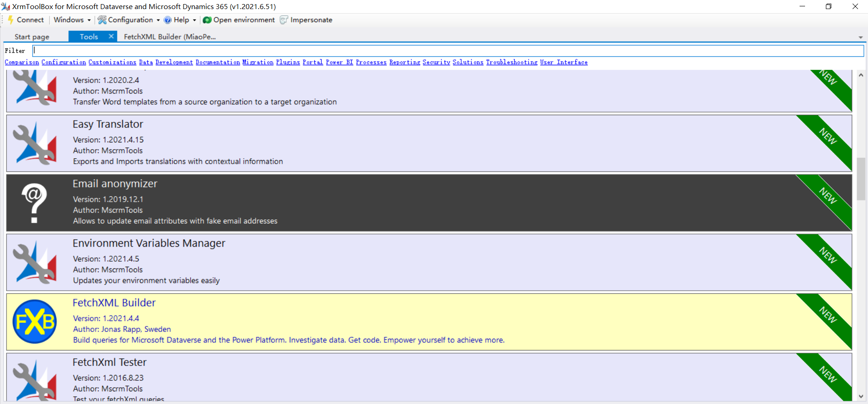Filter by User Interface category
The width and height of the screenshot is (868, 404).
pos(564,62)
